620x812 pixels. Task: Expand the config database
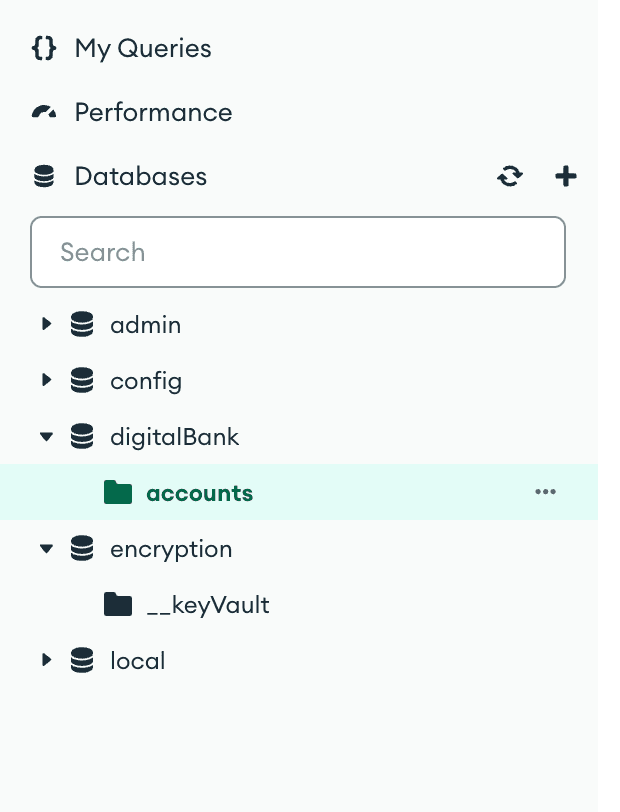tap(46, 380)
